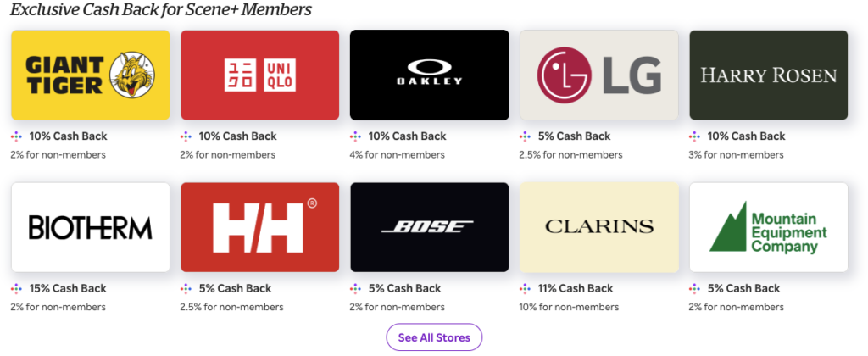Image resolution: width=868 pixels, height=356 pixels.
Task: Open the Helly Hansen store card
Action: 259,226
